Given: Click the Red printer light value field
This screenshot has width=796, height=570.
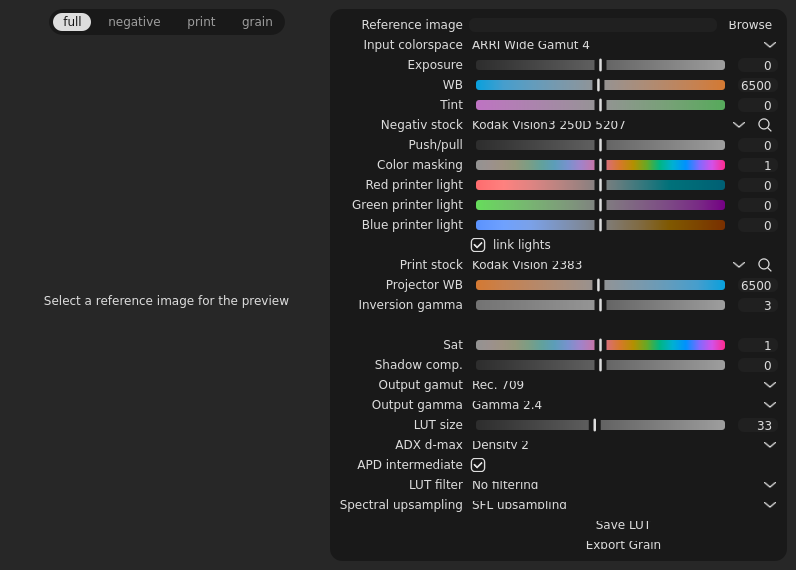Looking at the screenshot, I should coord(756,185).
